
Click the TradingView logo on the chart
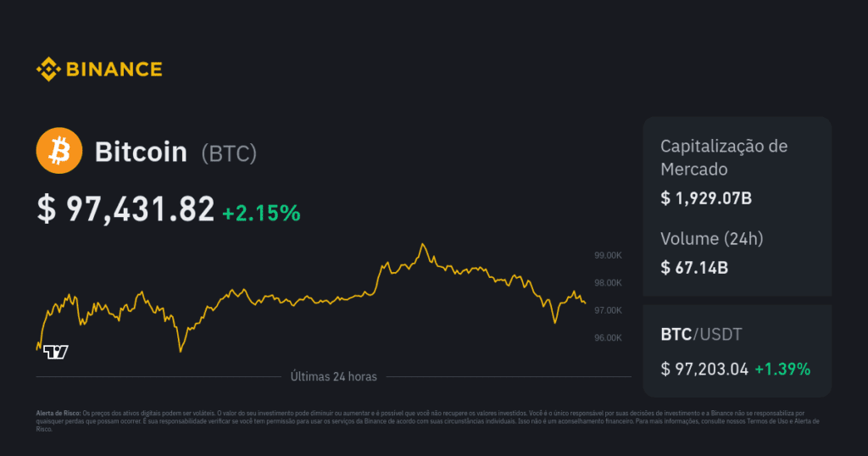pyautogui.click(x=56, y=352)
